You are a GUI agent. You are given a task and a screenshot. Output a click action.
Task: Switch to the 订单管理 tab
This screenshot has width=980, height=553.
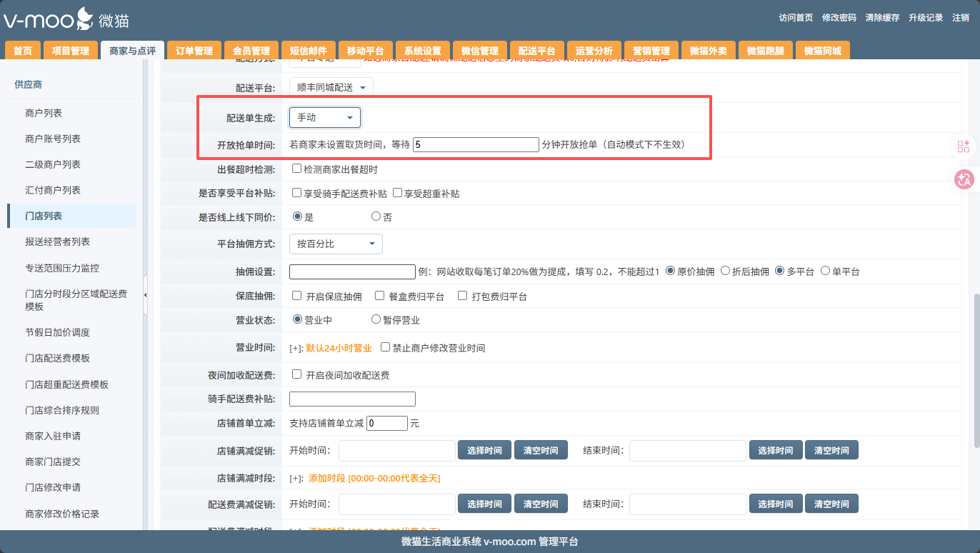click(x=194, y=51)
